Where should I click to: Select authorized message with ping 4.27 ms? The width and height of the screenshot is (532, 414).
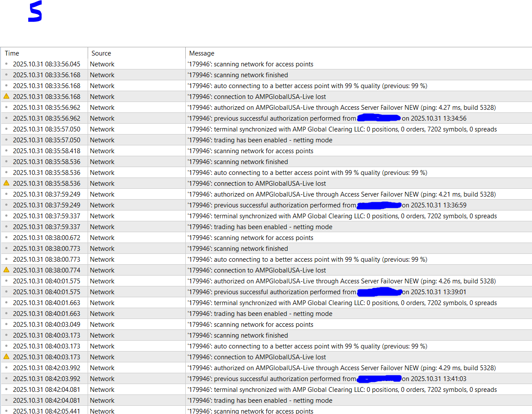342,108
